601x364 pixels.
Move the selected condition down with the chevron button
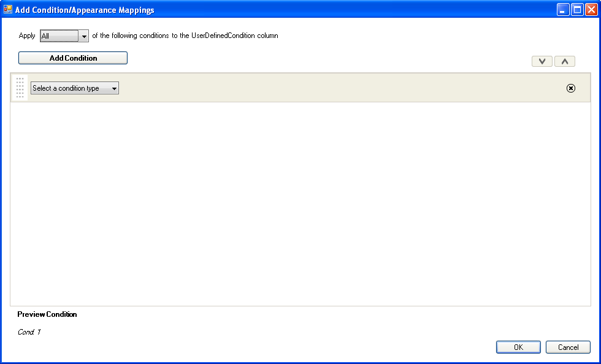[x=542, y=61]
